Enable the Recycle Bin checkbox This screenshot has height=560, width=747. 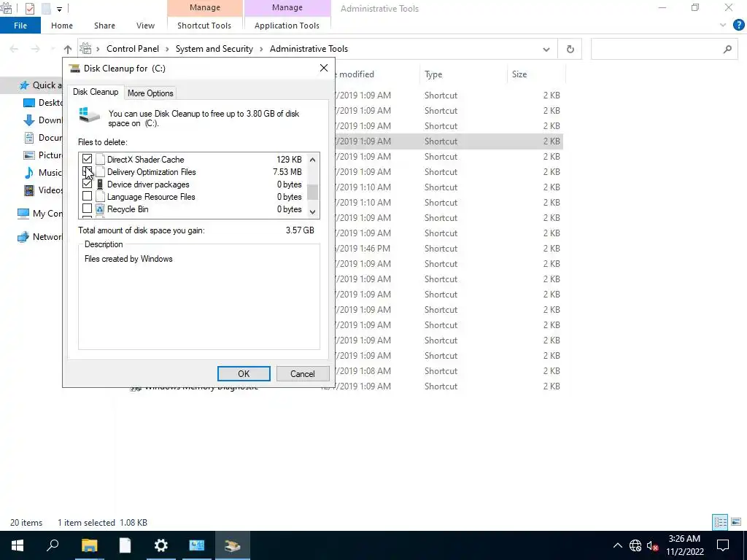[x=88, y=209]
